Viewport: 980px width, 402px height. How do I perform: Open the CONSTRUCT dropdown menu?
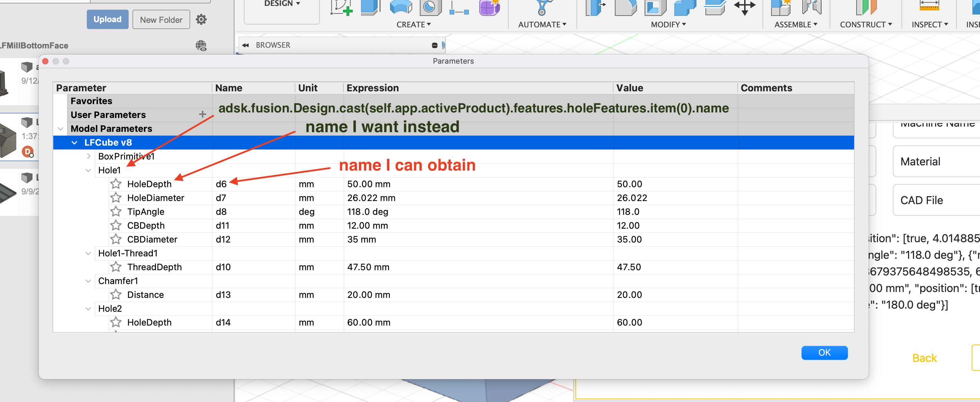point(866,25)
